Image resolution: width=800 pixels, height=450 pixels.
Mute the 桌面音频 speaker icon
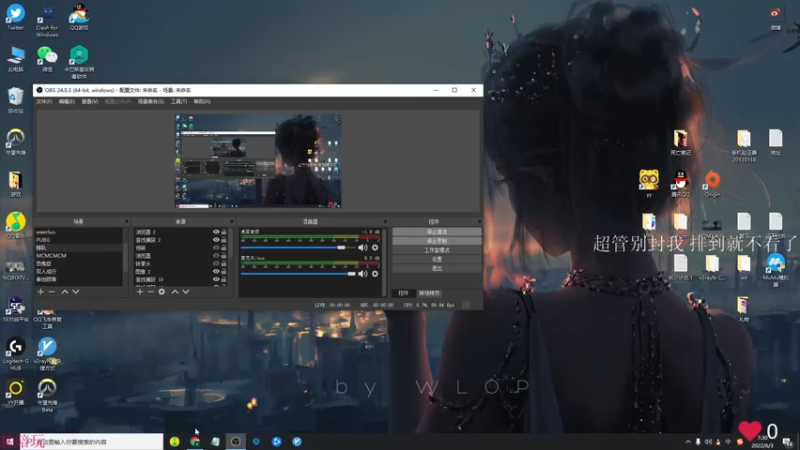point(362,247)
